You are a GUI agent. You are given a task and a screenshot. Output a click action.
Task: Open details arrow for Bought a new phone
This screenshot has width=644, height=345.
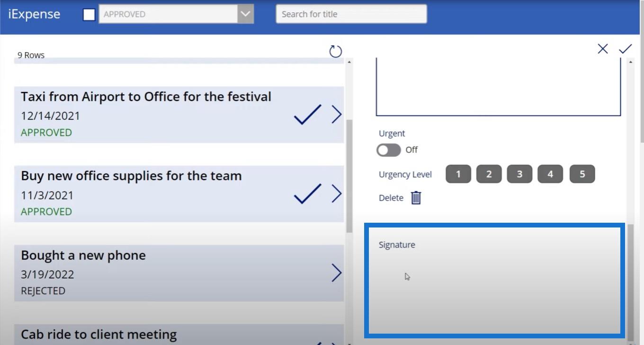click(336, 272)
